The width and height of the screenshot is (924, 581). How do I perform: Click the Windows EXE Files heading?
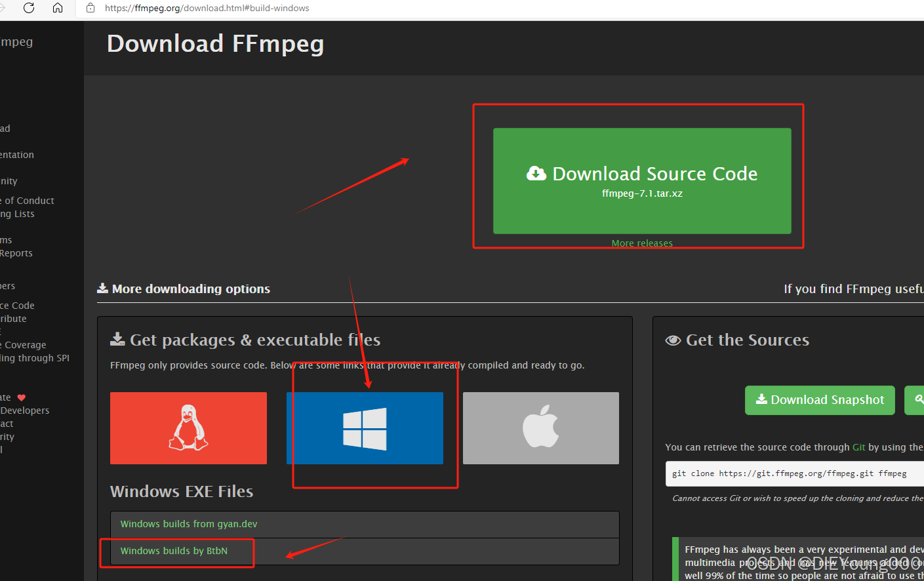tap(182, 491)
